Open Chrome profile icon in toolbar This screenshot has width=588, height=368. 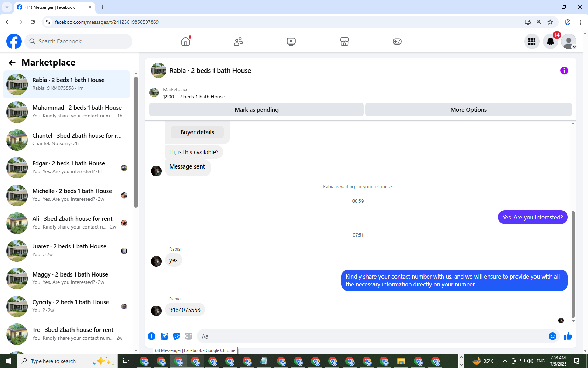click(568, 22)
